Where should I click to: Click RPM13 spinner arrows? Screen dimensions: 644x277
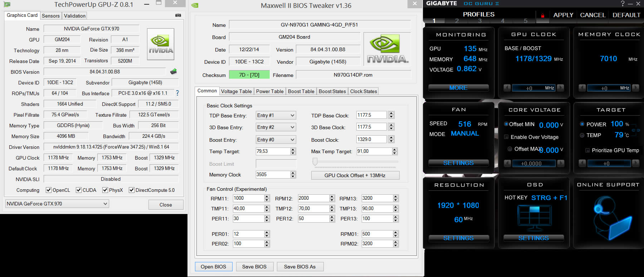click(x=395, y=198)
